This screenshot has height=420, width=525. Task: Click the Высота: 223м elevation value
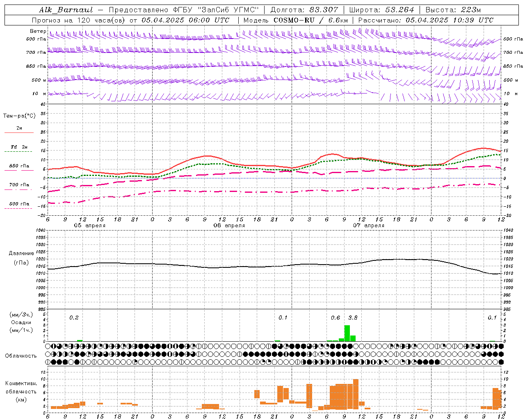click(453, 10)
